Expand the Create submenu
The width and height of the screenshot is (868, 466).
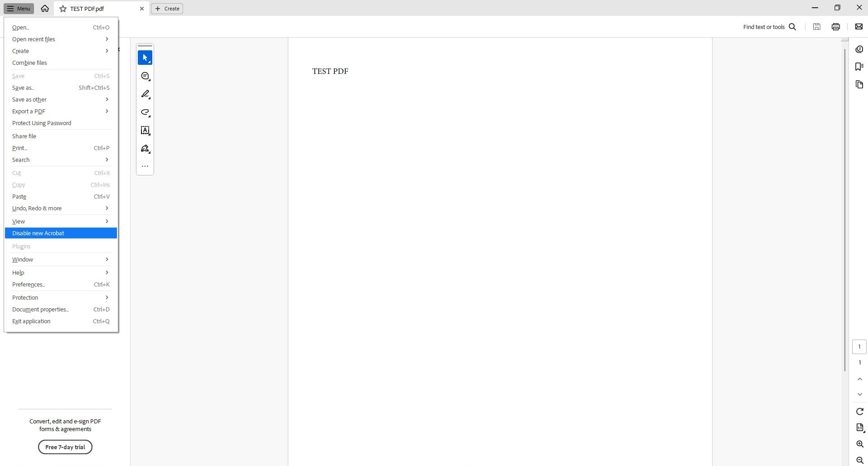click(x=61, y=51)
